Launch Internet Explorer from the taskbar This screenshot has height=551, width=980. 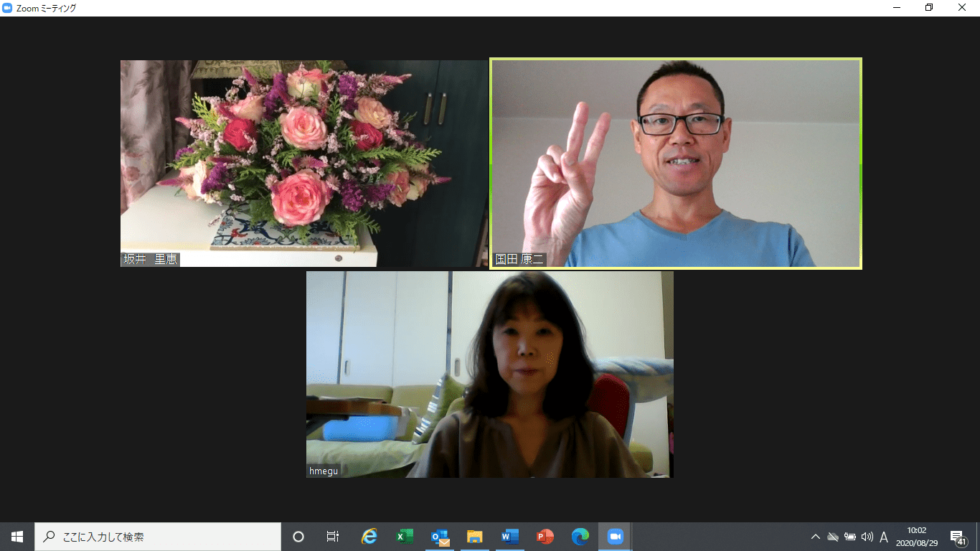[369, 537]
